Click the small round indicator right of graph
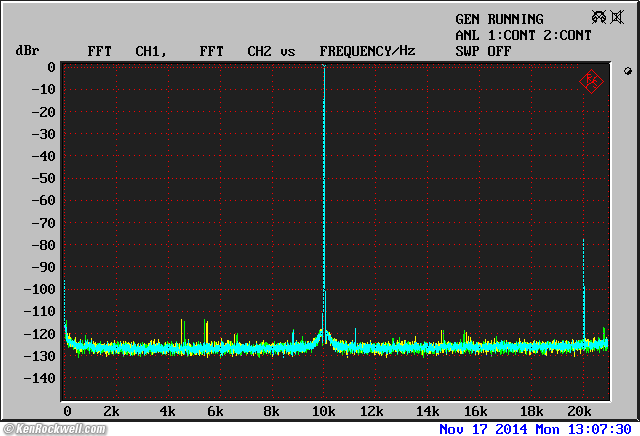The width and height of the screenshot is (640, 436). click(627, 71)
